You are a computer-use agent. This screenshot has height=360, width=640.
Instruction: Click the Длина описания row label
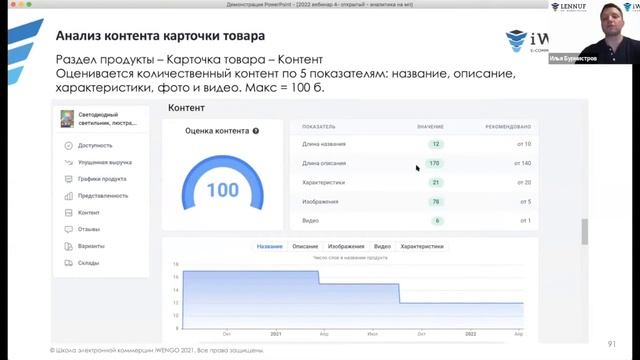coord(324,163)
